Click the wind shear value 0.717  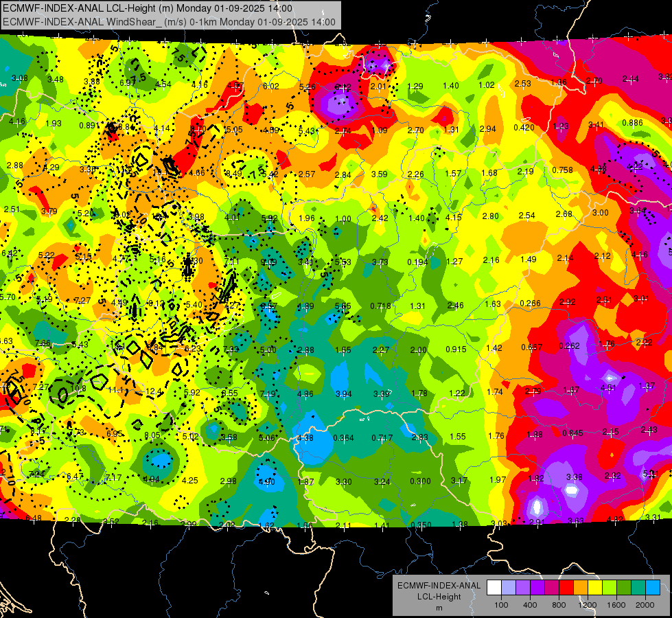tap(382, 438)
